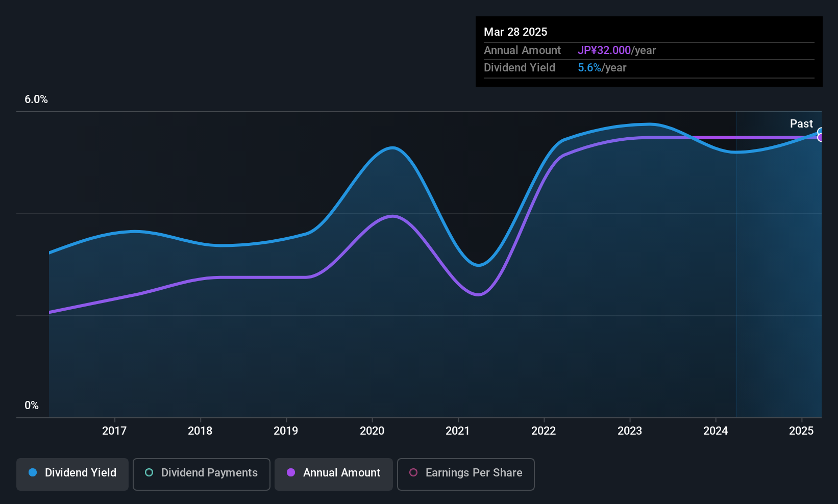This screenshot has height=504, width=838.
Task: Click the purple Annual Amount end marker
Action: 821,138
